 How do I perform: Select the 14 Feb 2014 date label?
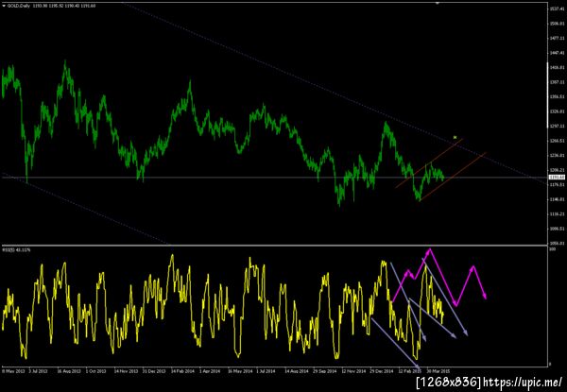[x=183, y=370]
